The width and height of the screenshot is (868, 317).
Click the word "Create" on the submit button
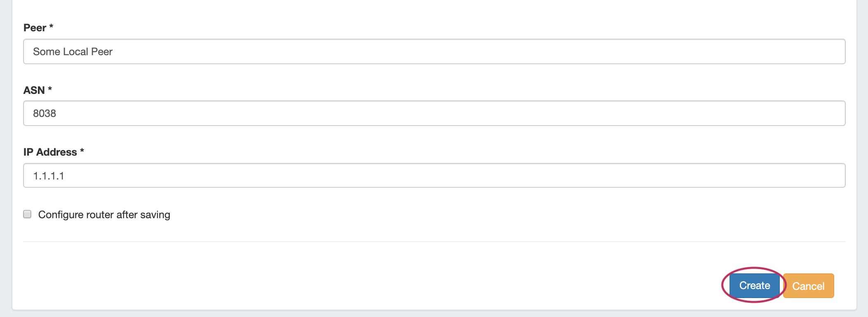point(754,285)
